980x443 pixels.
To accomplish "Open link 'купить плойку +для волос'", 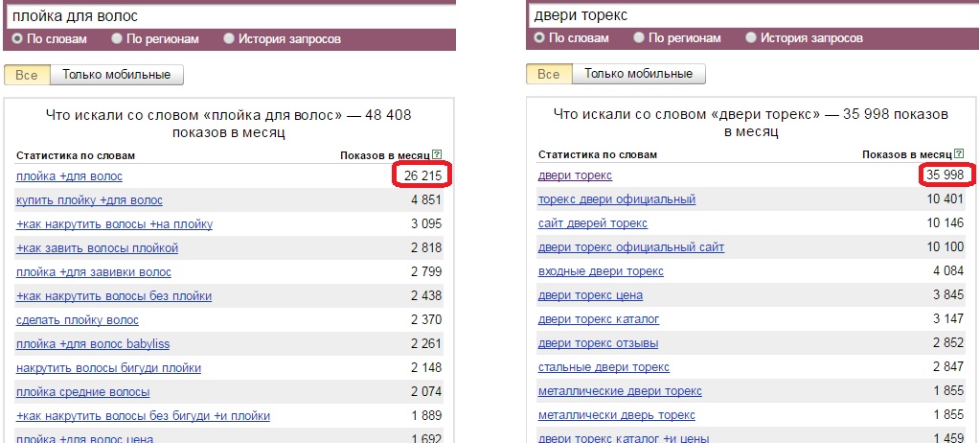I will coord(89,200).
